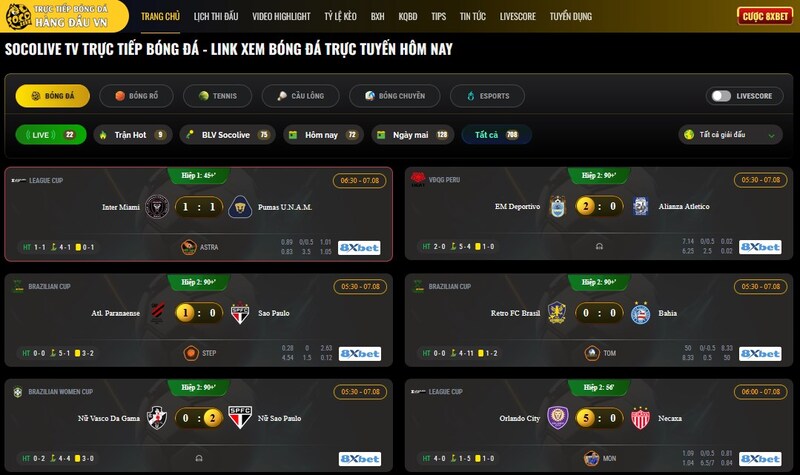800x475 pixels.
Task: Click the Pumas U.N.A.M. team badge
Action: point(240,207)
